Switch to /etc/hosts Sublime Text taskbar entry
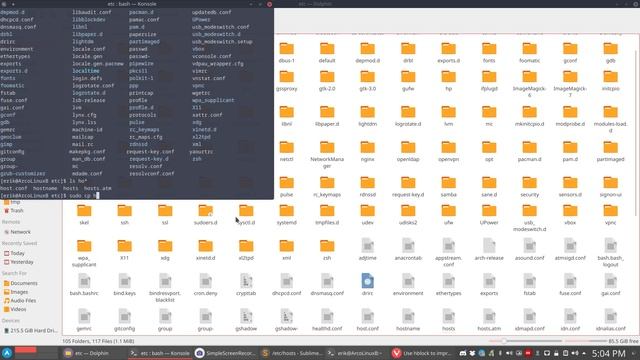This screenshot has height=360, width=640. 292,353
